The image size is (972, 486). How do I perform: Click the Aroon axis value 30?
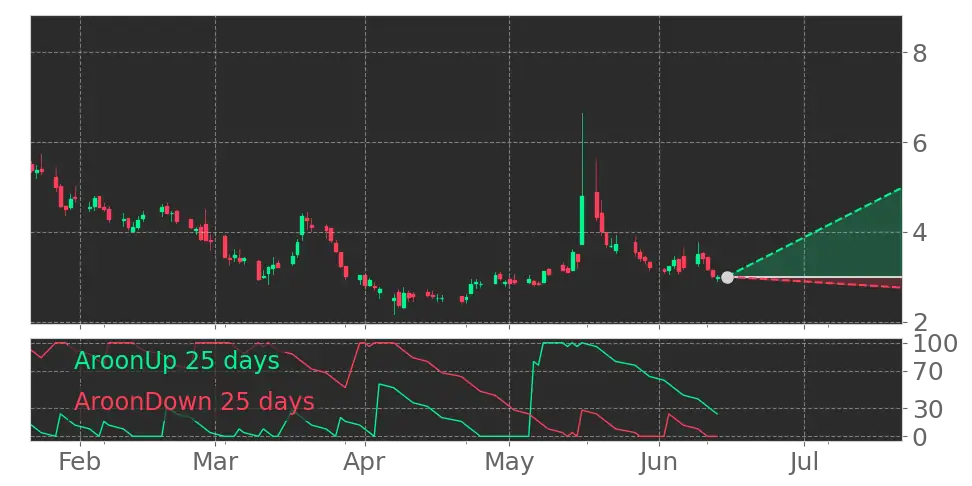click(x=927, y=409)
